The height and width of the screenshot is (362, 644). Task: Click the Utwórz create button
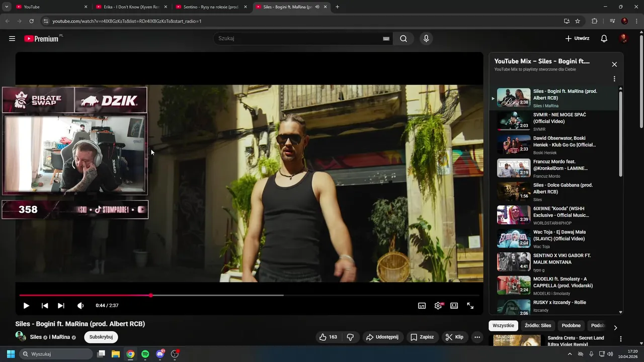(577, 39)
